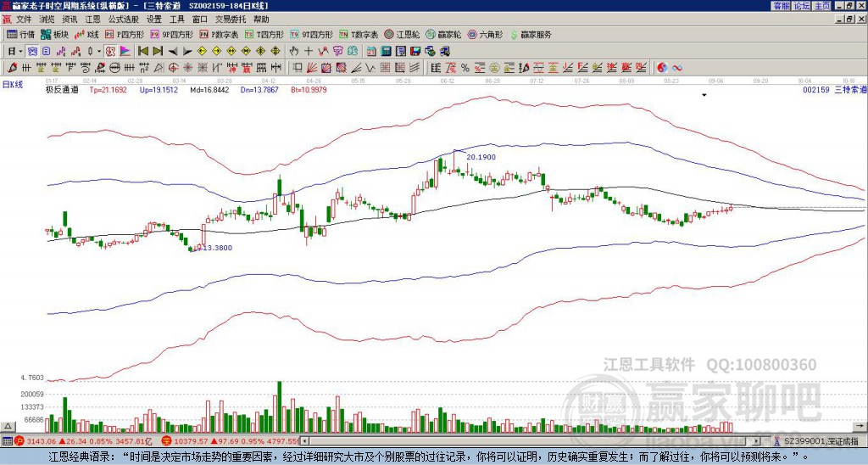Click the 3143.06 index status entry
Screen dimensions: 868x465
click(84, 441)
